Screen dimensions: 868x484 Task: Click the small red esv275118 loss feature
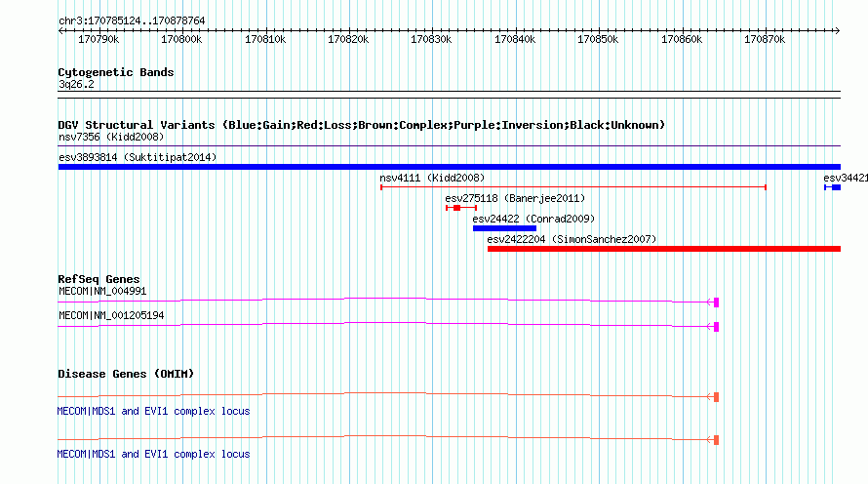(x=461, y=208)
